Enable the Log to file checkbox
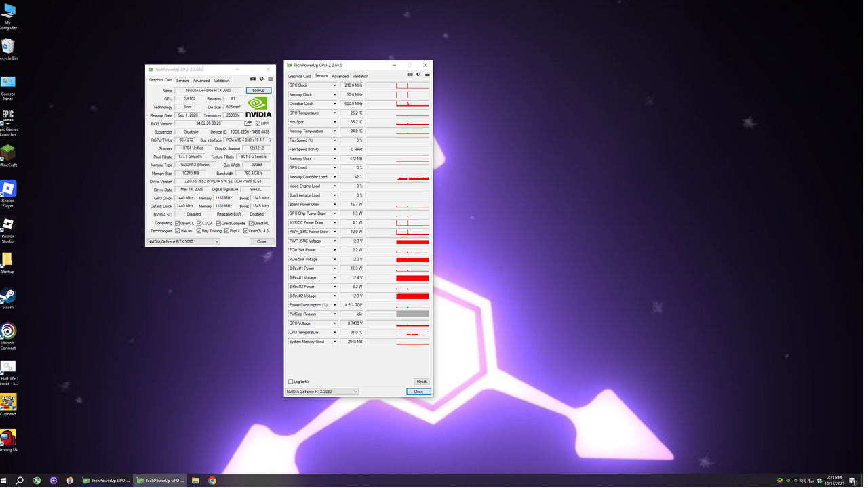 [291, 382]
